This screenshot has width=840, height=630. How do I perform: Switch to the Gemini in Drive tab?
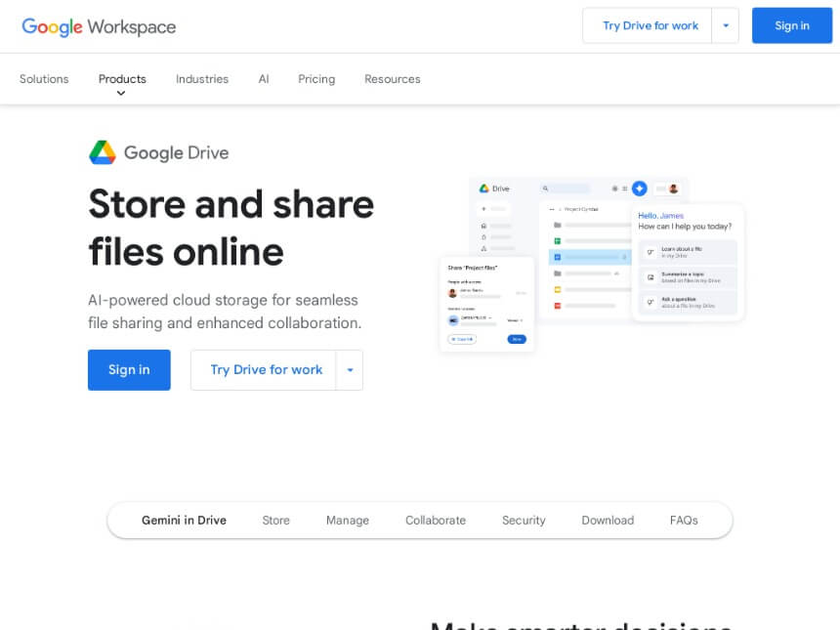tap(184, 521)
